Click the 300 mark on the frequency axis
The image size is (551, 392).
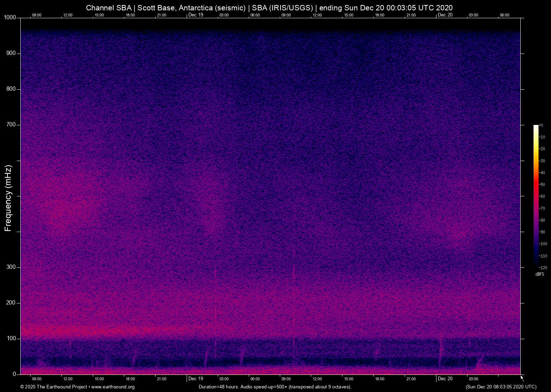11,266
